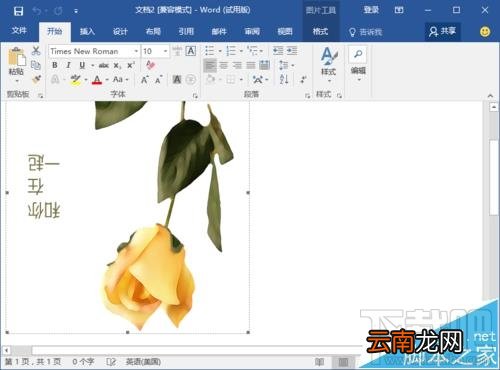Click the vertical scrollbar up arrow
Image resolution: width=500 pixels, height=370 pixels.
pos(494,107)
